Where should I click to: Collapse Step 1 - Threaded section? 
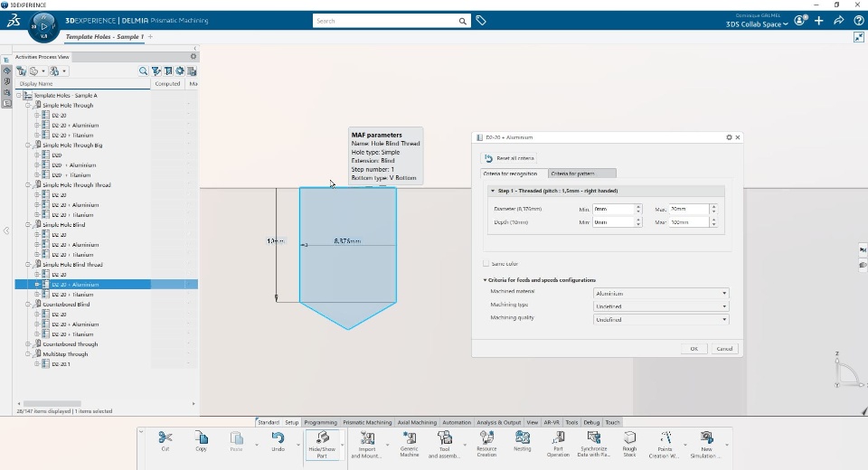pyautogui.click(x=493, y=191)
